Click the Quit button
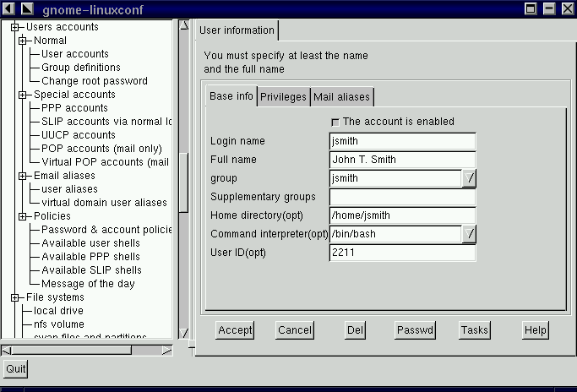 tap(15, 369)
